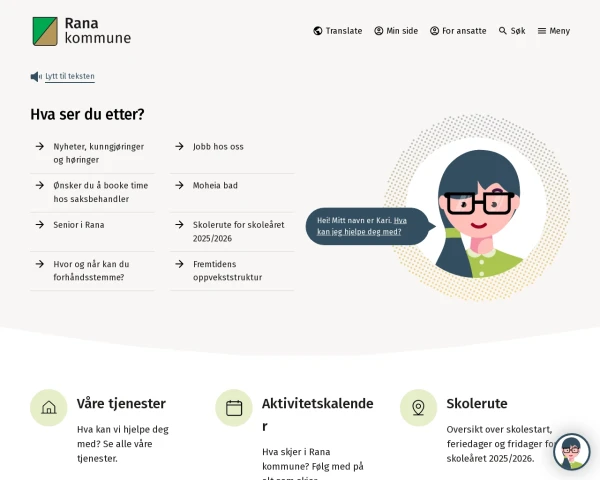Open the Jobb hos oss link
Viewport: 600px width, 480px height.
(218, 147)
